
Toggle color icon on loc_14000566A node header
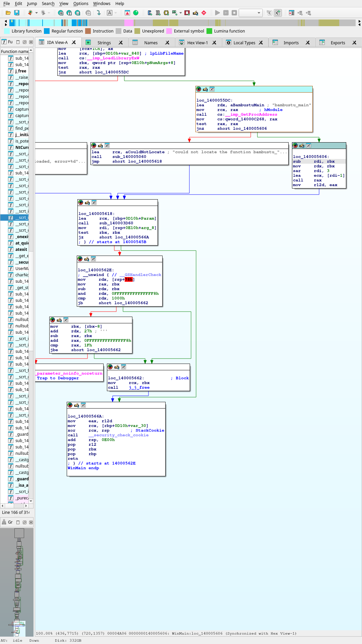(x=70, y=405)
